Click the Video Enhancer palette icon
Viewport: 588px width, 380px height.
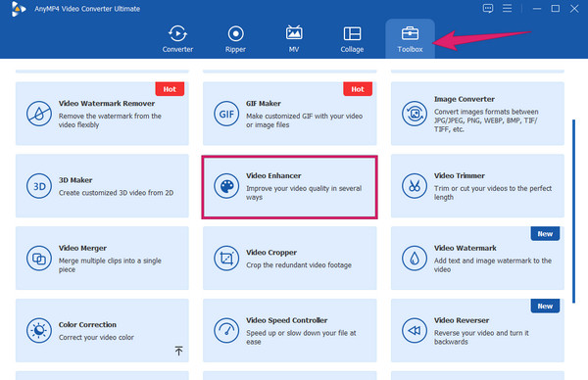click(x=226, y=186)
